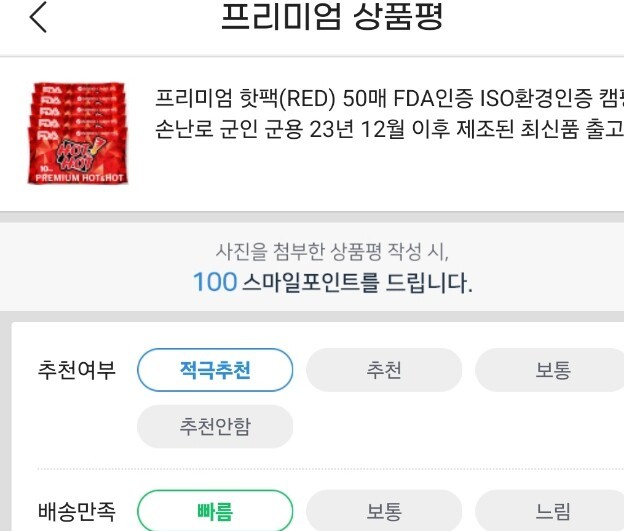Select 빠름 for 배송만족
The height and width of the screenshot is (531, 624).
pos(215,511)
